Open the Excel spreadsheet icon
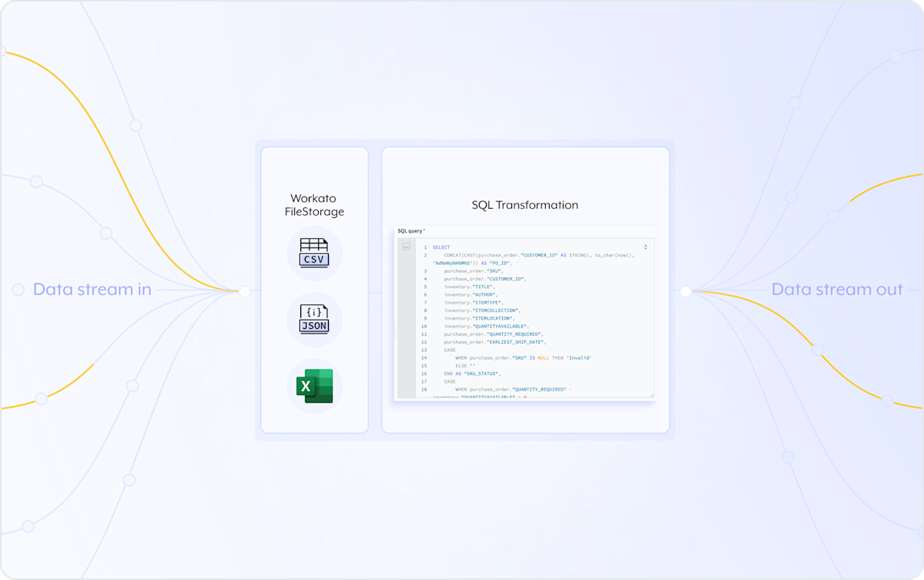Image resolution: width=924 pixels, height=580 pixels. (x=314, y=386)
